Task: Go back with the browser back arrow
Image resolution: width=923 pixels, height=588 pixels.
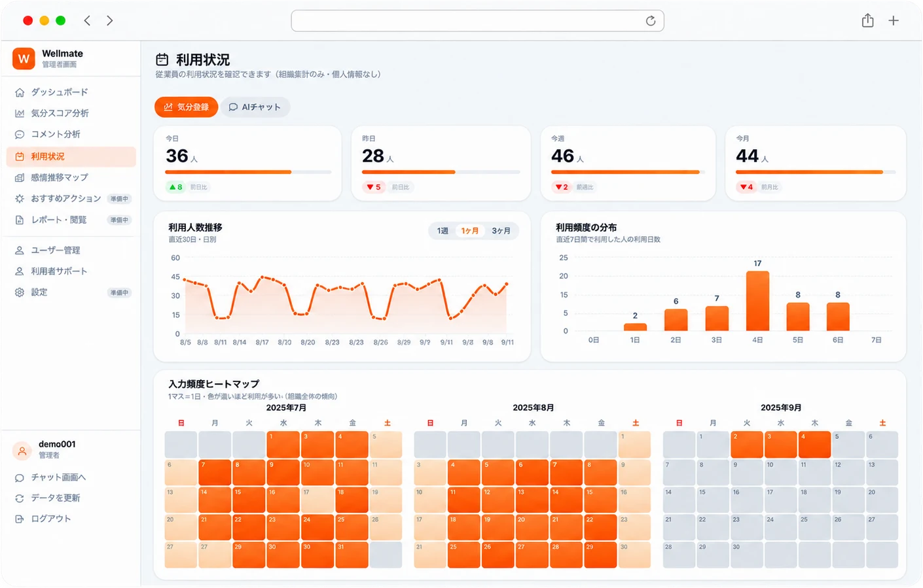Action: [87, 21]
